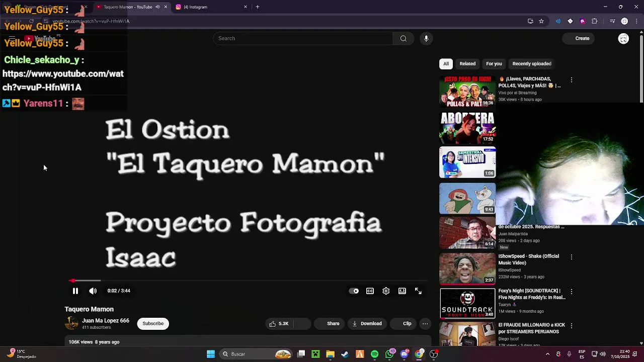This screenshot has width=644, height=362.
Task: Open Spotify from the taskbar
Action: tap(374, 354)
